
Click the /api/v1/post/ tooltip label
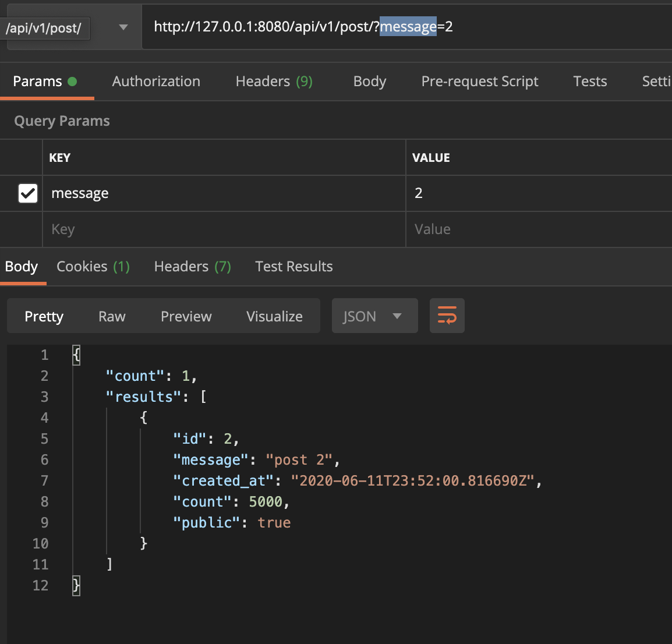(x=44, y=29)
